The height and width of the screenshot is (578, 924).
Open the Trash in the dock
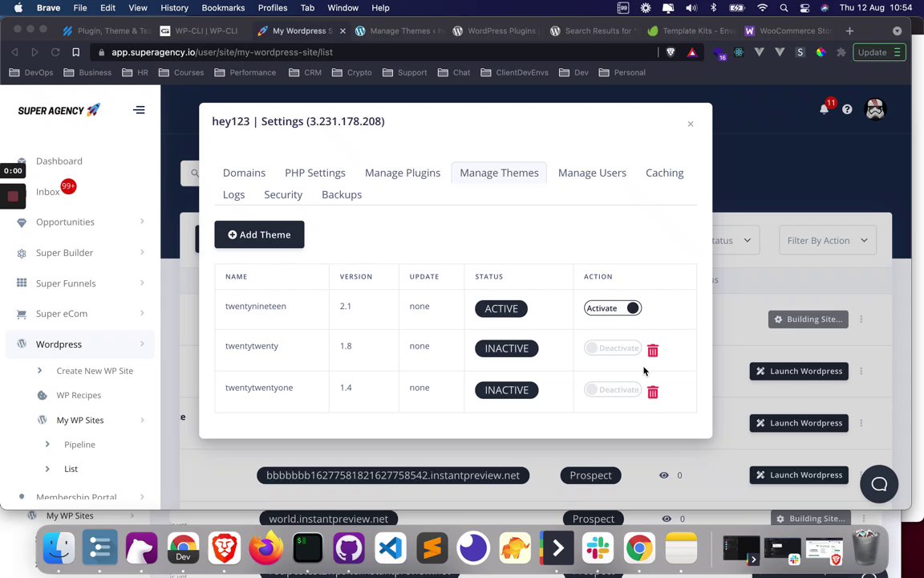865,547
